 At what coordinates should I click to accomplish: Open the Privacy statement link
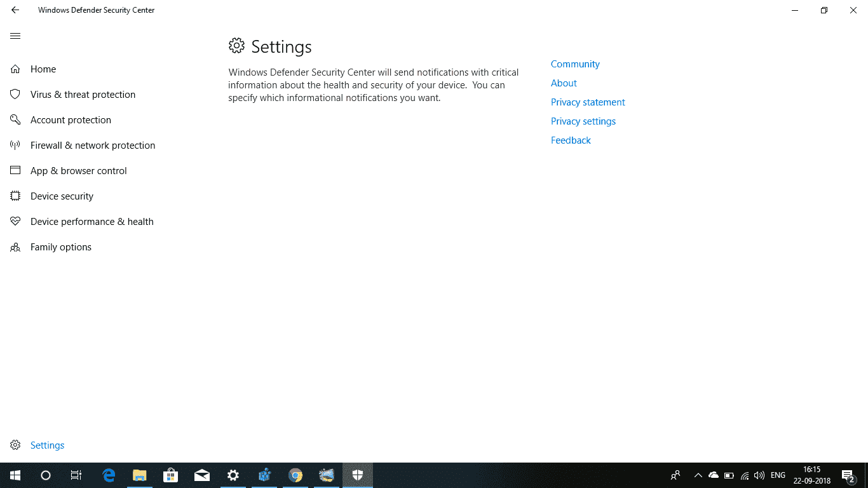(x=588, y=102)
